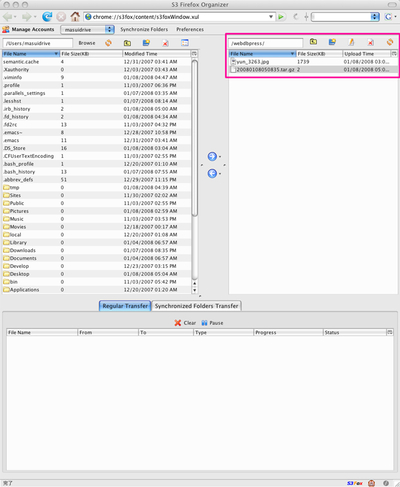The width and height of the screenshot is (400, 487).
Task: Select the Applications folder row
Action: tap(97, 290)
